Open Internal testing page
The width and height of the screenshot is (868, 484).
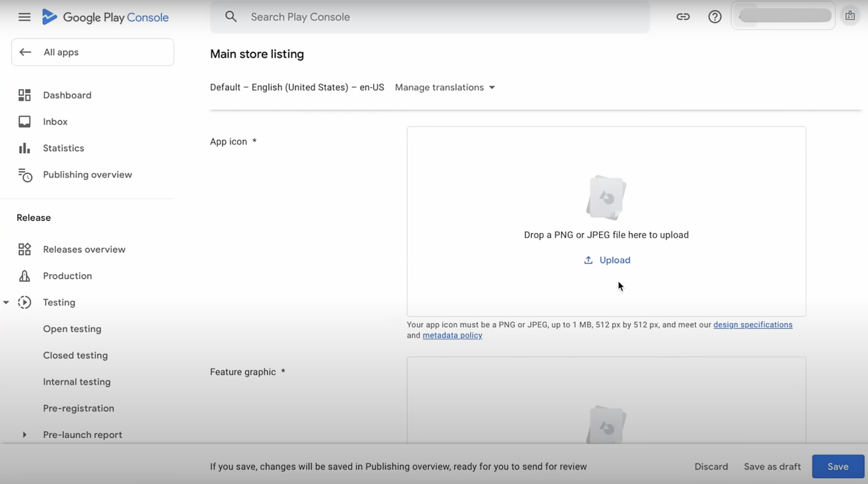tap(77, 382)
